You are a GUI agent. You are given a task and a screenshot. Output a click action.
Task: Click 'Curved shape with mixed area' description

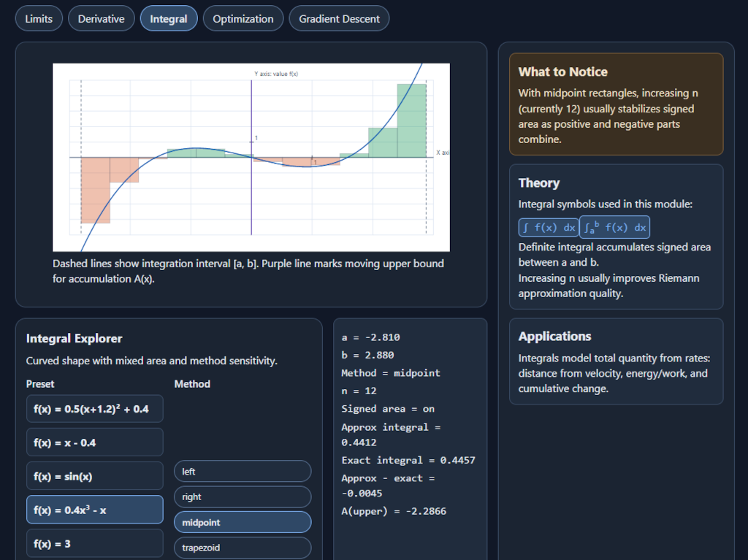point(152,361)
